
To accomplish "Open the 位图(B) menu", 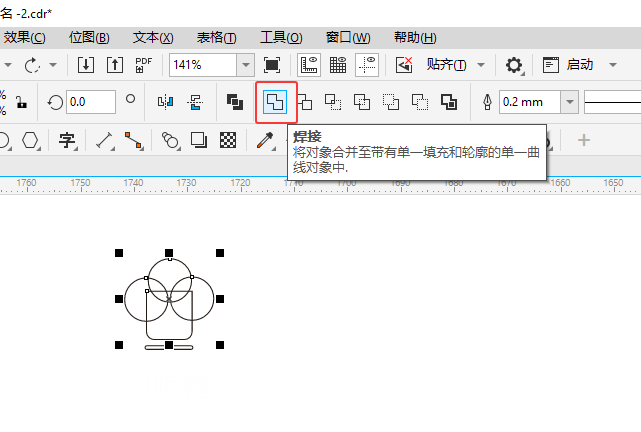I will click(x=89, y=38).
